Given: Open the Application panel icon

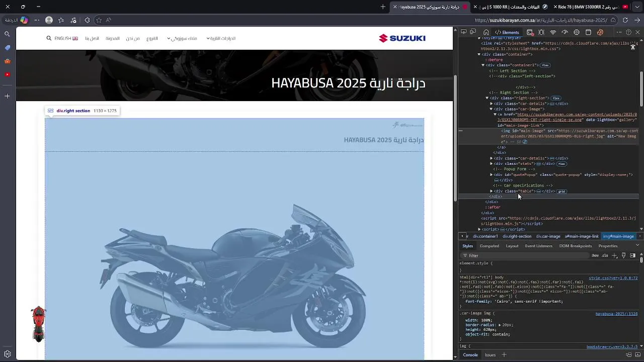Looking at the screenshot, I should click(588, 32).
